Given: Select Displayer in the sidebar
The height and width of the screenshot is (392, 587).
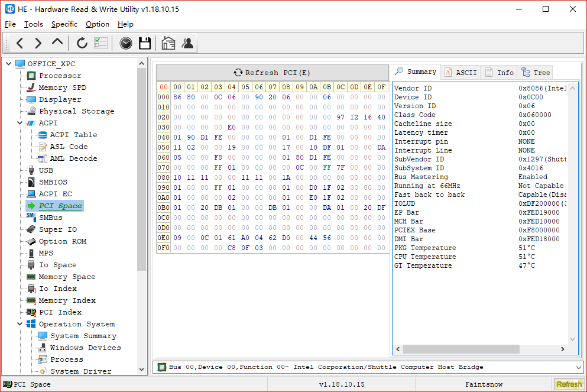Looking at the screenshot, I should [x=60, y=99].
